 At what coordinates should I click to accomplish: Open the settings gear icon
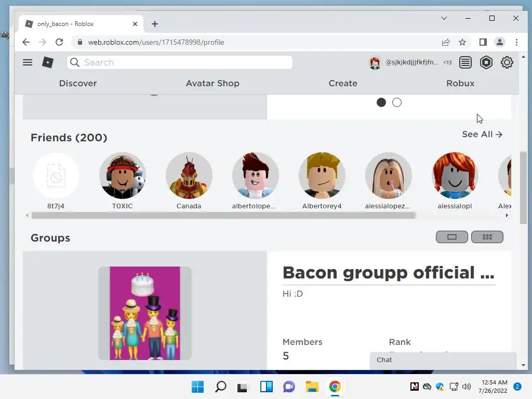507,62
